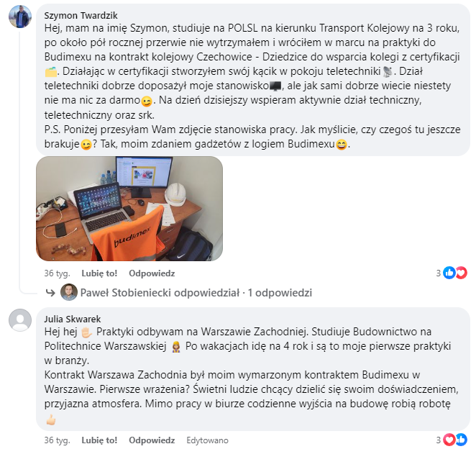Expand the 1 odpowiedzi replies text
Image resolution: width=476 pixels, height=449 pixels.
(x=280, y=293)
